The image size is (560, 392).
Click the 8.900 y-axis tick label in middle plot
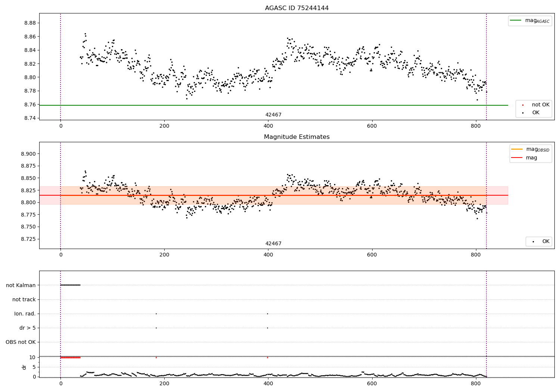pyautogui.click(x=28, y=154)
